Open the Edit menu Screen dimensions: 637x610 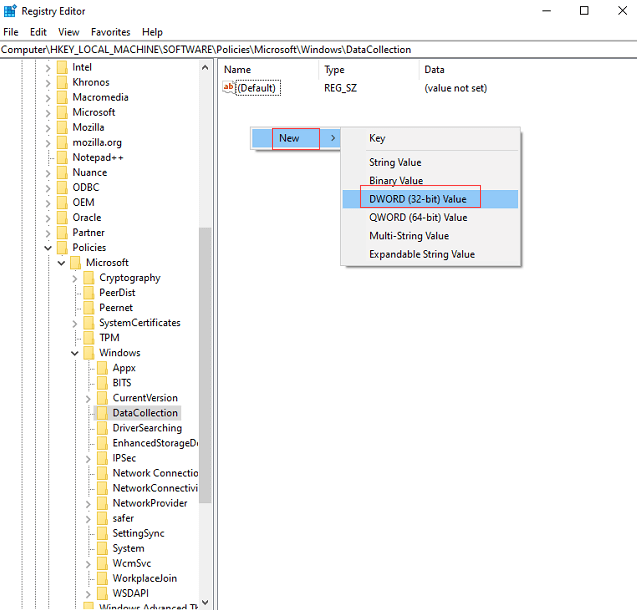click(x=38, y=32)
